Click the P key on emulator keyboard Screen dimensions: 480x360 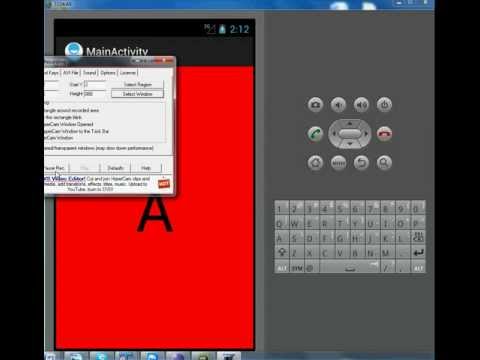click(418, 222)
